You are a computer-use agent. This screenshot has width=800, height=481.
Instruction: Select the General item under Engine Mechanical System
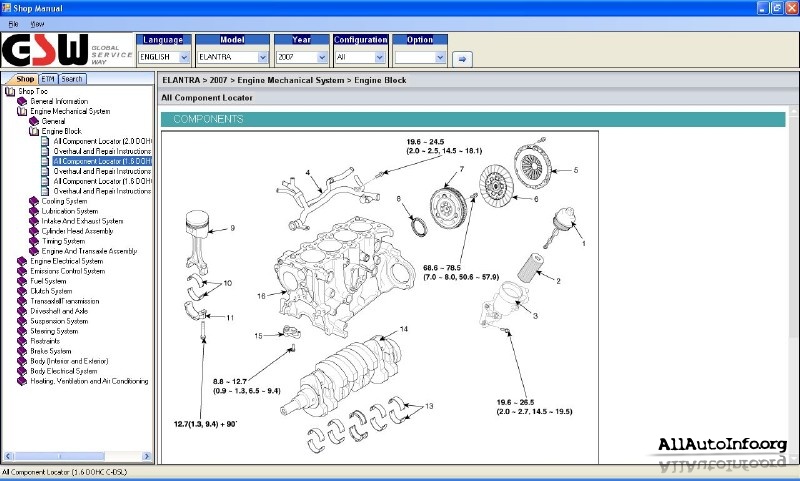[x=53, y=121]
